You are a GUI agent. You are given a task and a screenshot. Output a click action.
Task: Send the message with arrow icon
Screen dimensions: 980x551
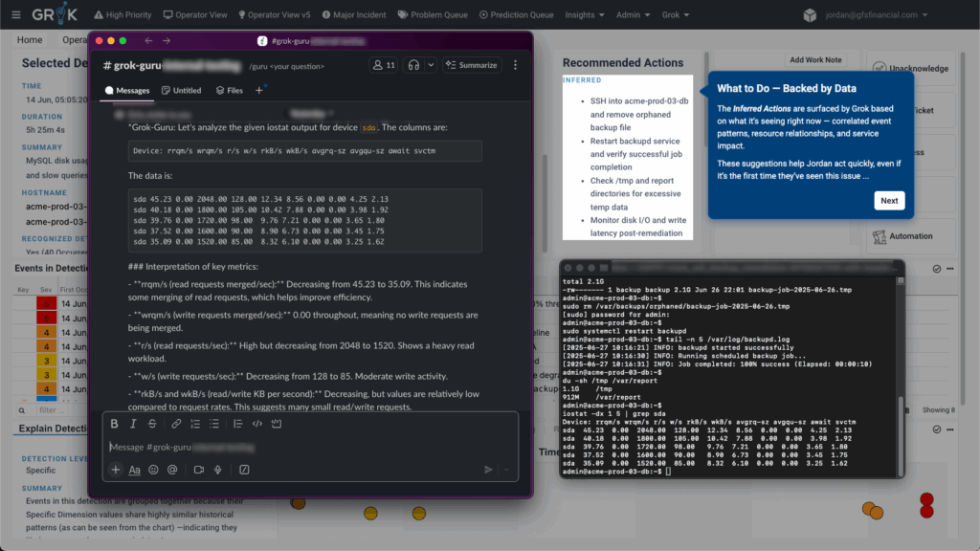pos(488,470)
